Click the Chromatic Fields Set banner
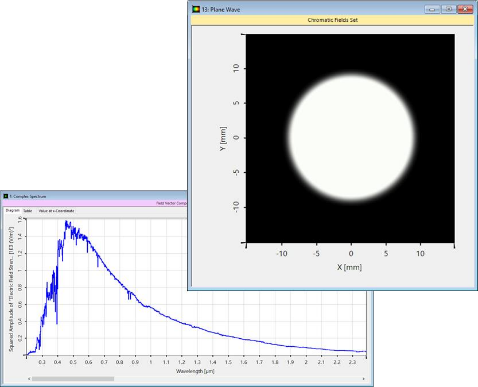The image size is (478, 387). (x=332, y=20)
